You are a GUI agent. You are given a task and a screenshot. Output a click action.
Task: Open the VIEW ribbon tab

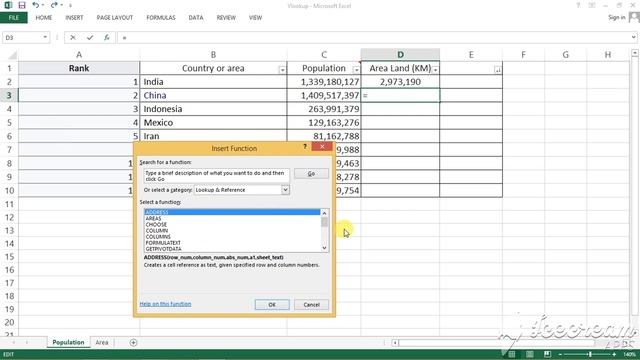pyautogui.click(x=256, y=18)
